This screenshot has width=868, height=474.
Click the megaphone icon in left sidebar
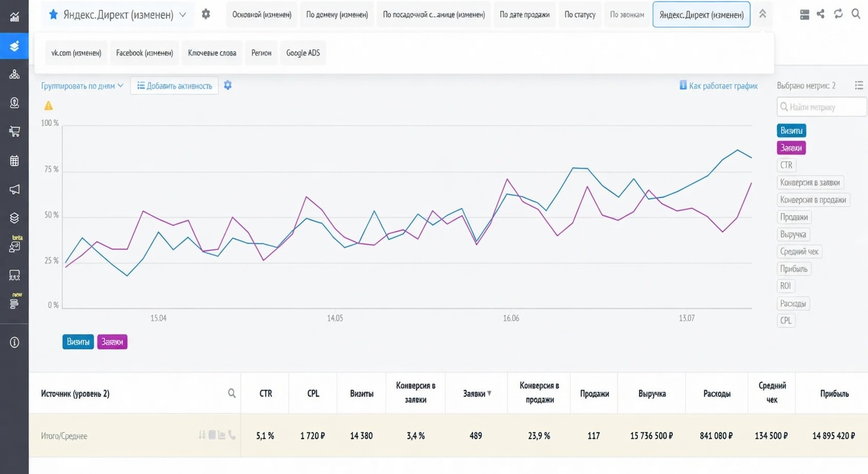tap(14, 189)
